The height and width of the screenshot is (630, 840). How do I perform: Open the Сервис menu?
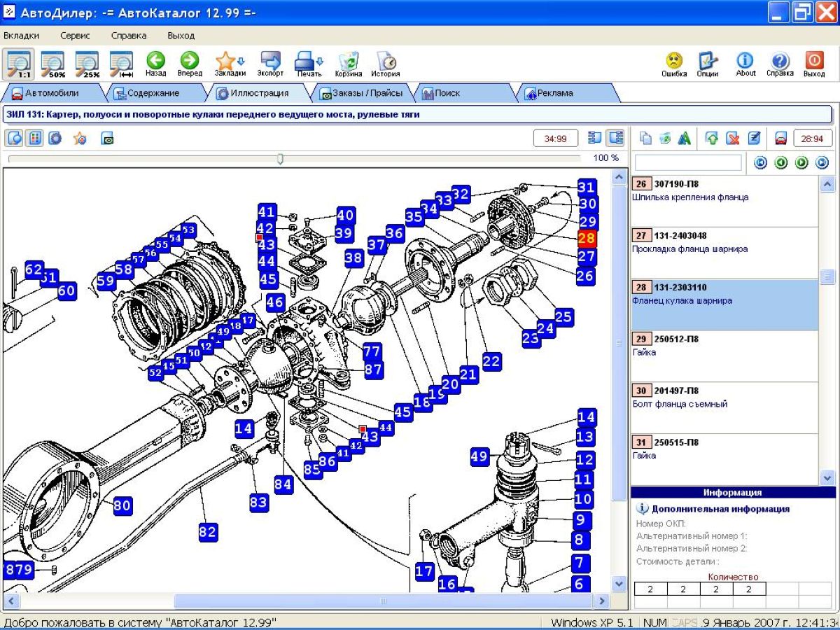coord(75,36)
